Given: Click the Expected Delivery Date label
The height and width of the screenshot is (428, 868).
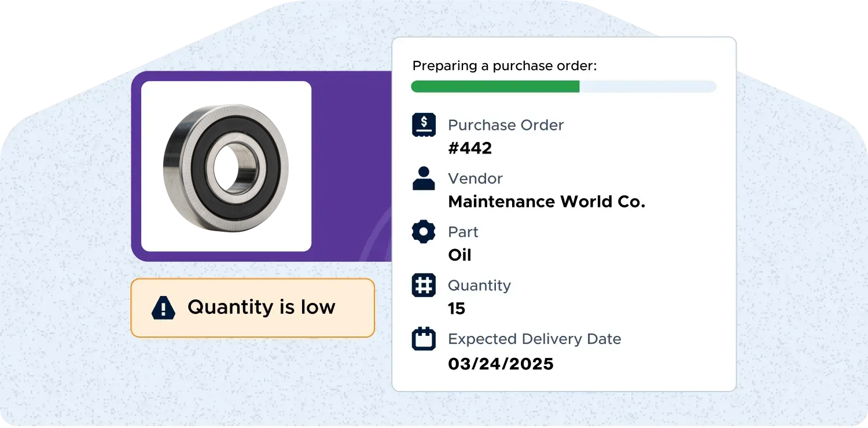Looking at the screenshot, I should 534,339.
